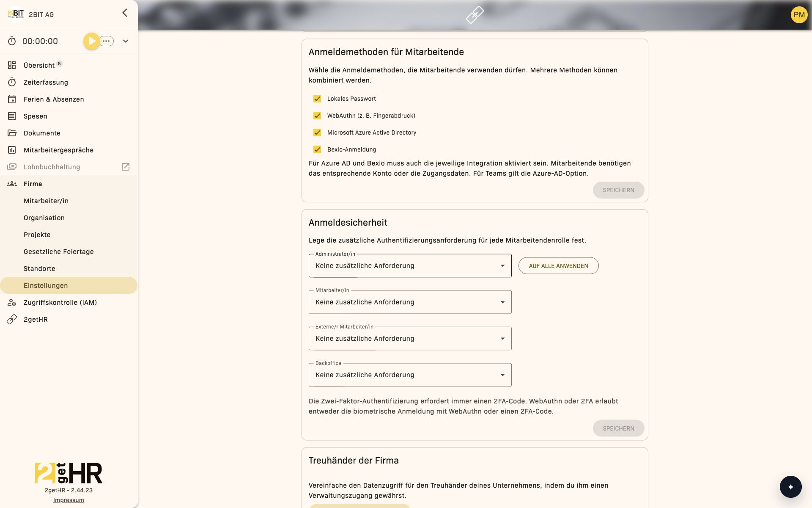The height and width of the screenshot is (508, 812).
Task: Open the Projekte submenu item
Action: click(x=69, y=235)
